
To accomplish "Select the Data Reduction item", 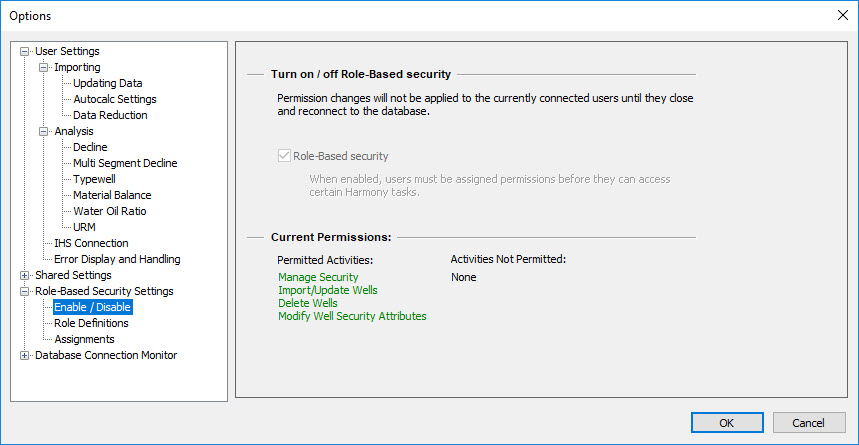I will pos(110,115).
